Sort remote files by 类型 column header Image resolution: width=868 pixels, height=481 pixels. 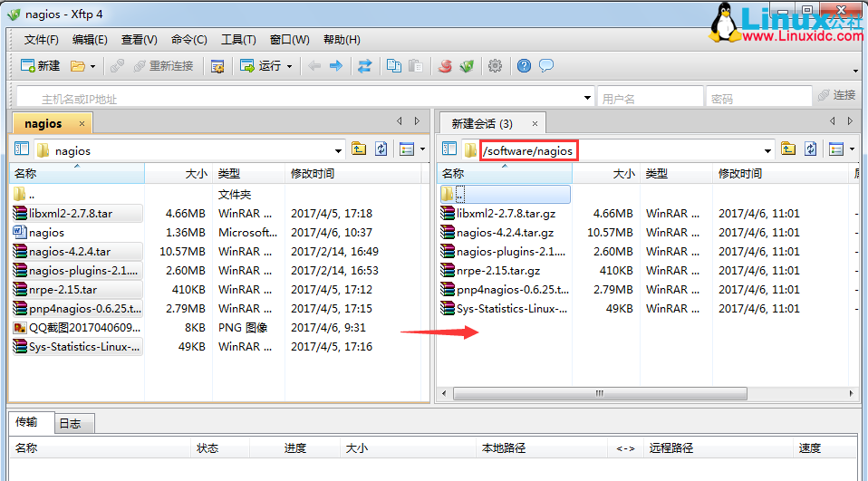pos(677,174)
